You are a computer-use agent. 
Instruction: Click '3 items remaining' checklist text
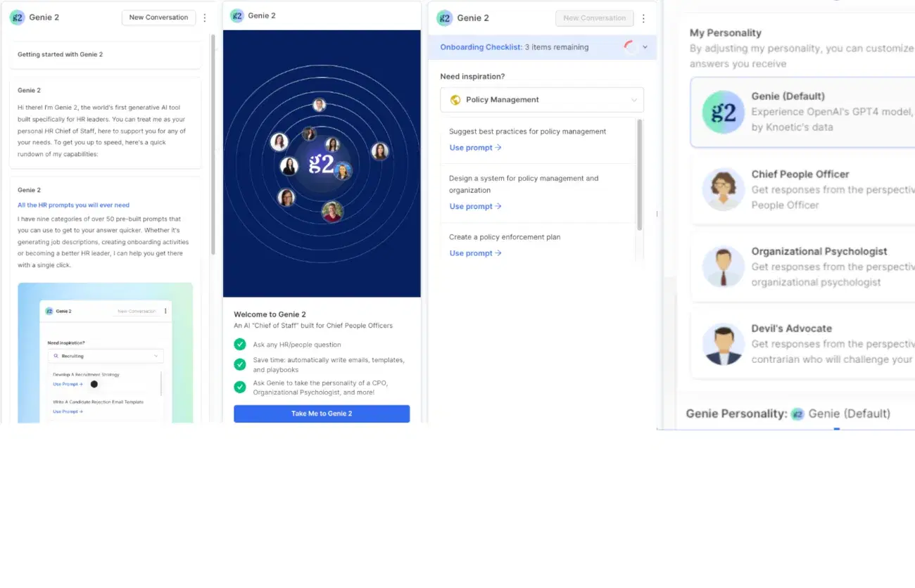point(557,47)
